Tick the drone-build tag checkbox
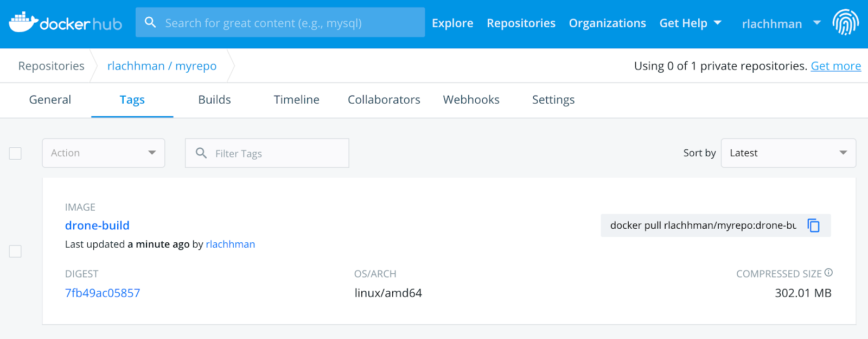Screen dimensions: 868x339 tap(15, 251)
